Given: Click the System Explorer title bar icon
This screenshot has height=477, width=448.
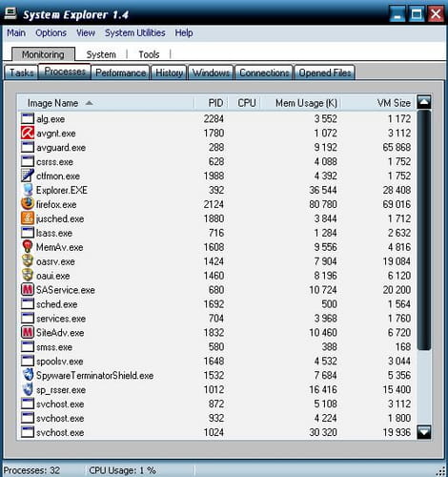Looking at the screenshot, I should coord(10,14).
